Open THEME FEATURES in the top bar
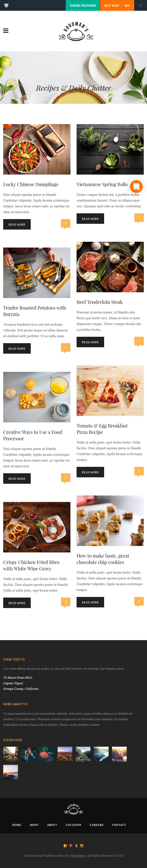This screenshot has height=868, width=147. point(83,5)
